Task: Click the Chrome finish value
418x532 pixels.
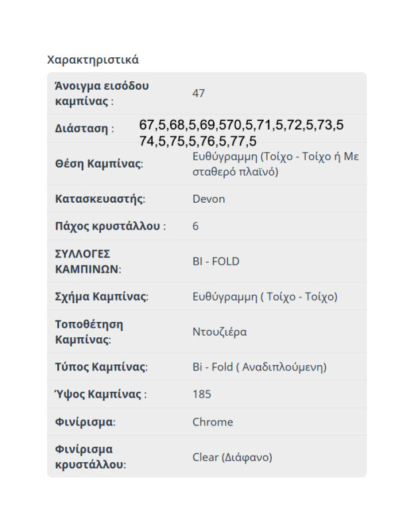Action: coord(213,422)
